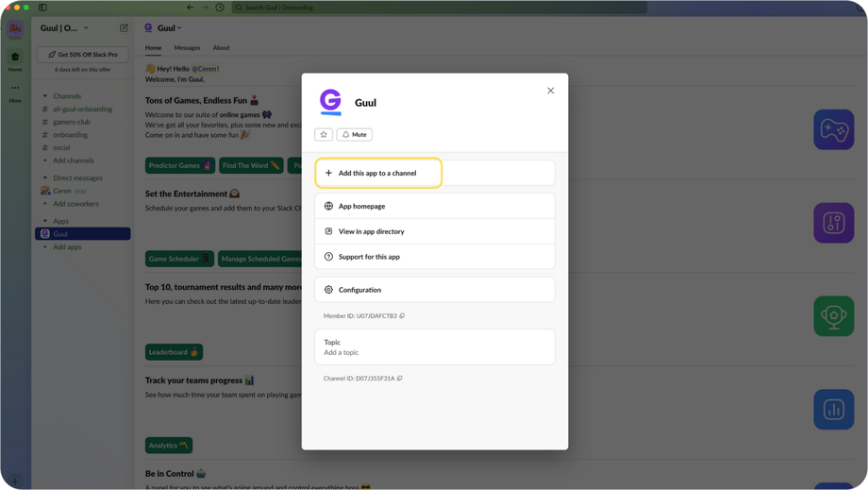Click Add this app to a channel
This screenshot has width=868, height=490.
(378, 173)
